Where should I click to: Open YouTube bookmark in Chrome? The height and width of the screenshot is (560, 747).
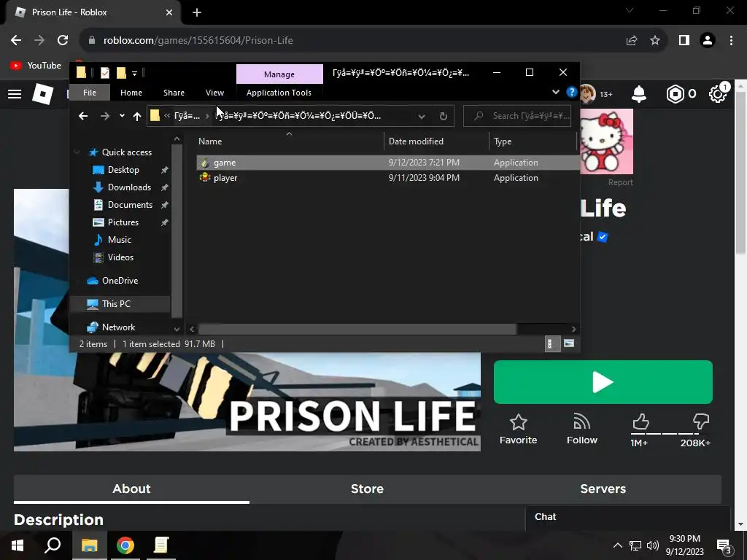click(x=36, y=66)
